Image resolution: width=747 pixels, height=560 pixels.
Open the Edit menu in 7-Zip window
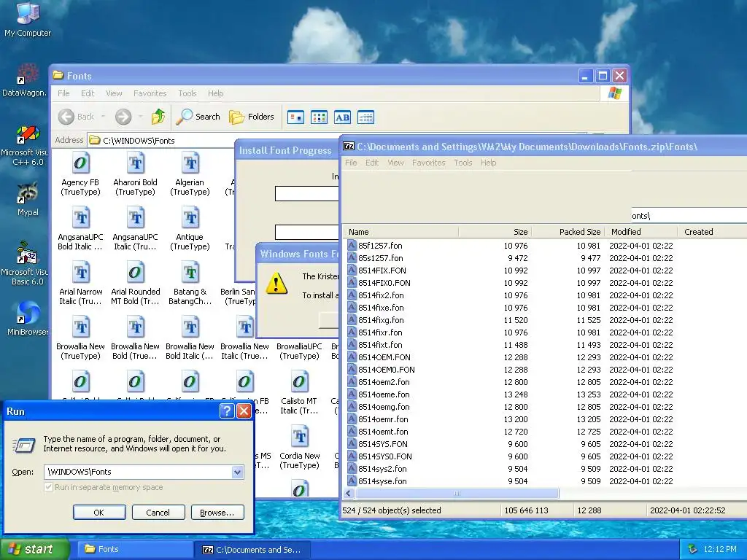[371, 163]
